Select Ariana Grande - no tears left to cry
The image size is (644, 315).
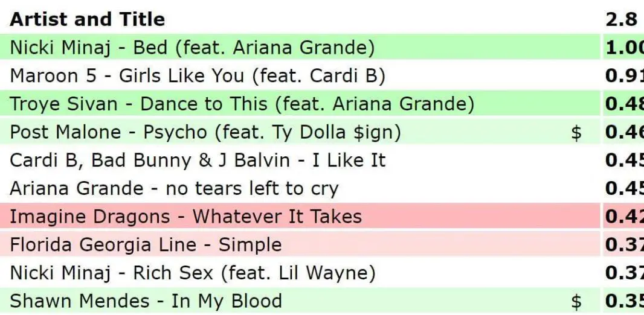[174, 188]
